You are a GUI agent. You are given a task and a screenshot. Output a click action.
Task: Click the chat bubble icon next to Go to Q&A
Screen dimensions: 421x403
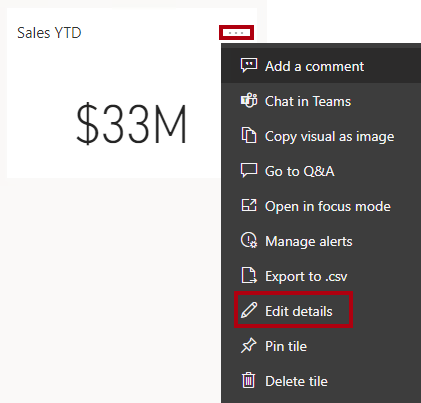click(249, 171)
